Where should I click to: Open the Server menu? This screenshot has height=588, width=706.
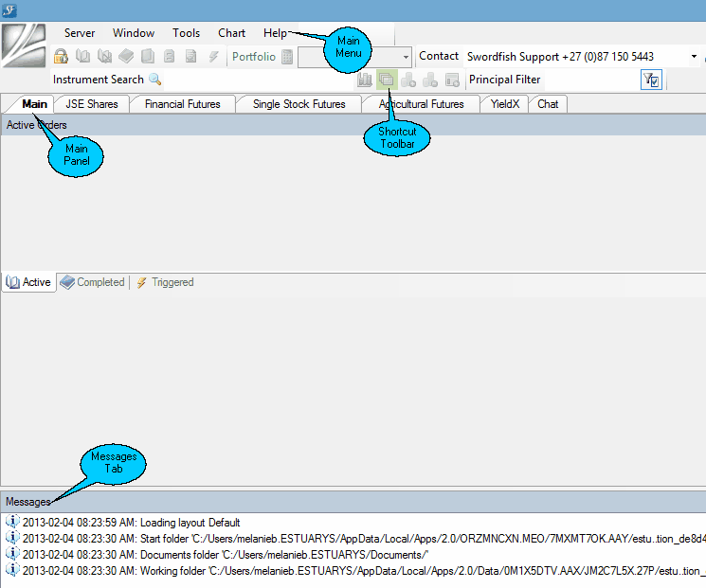tap(80, 33)
